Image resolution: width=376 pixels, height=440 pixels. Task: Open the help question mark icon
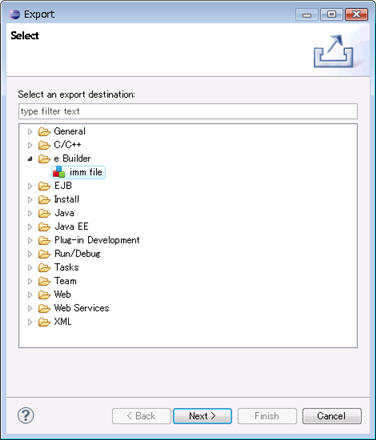(x=26, y=416)
